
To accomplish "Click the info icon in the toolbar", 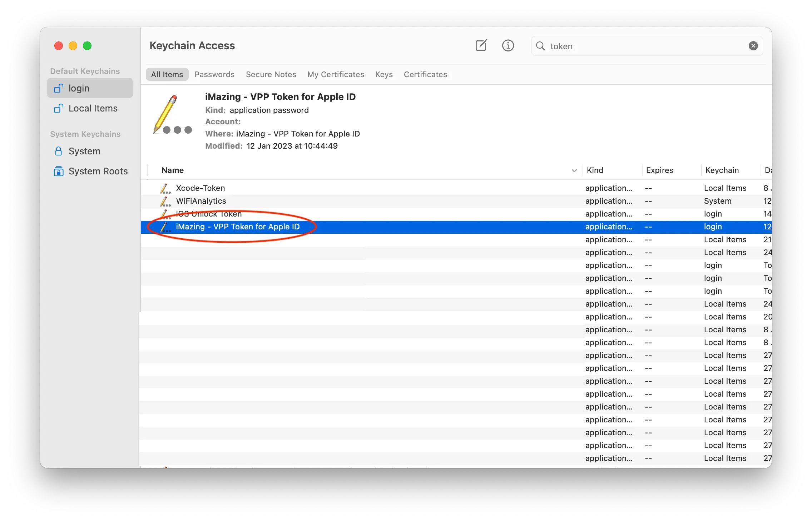I will point(508,46).
